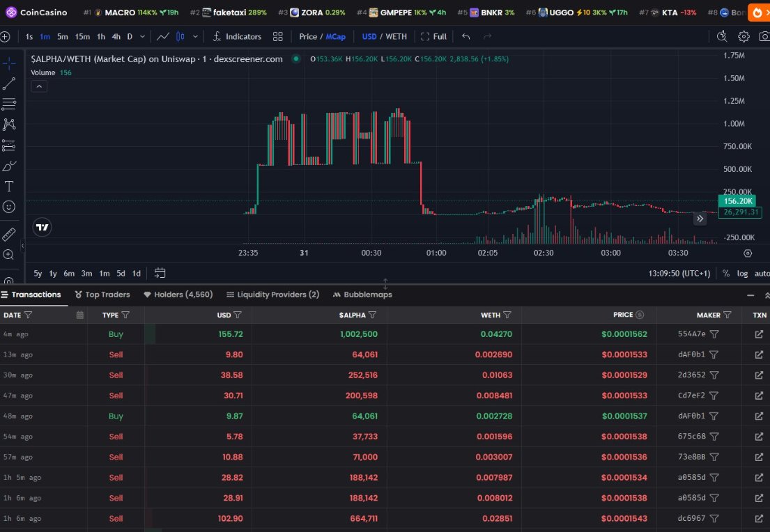Viewport: 770px width, 532px height.
Task: Filter by maker 554A7e
Action: [x=714, y=334]
